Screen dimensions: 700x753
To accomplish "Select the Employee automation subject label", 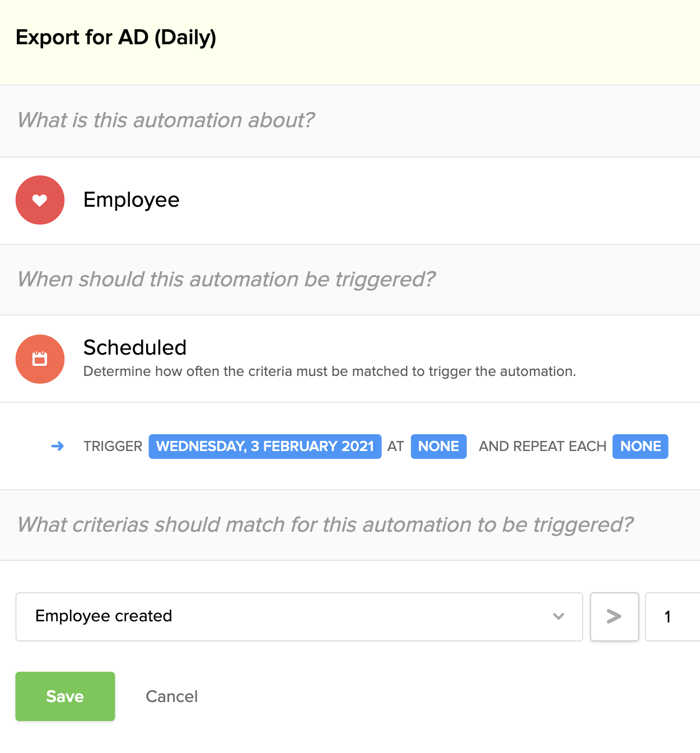I will coord(131,200).
